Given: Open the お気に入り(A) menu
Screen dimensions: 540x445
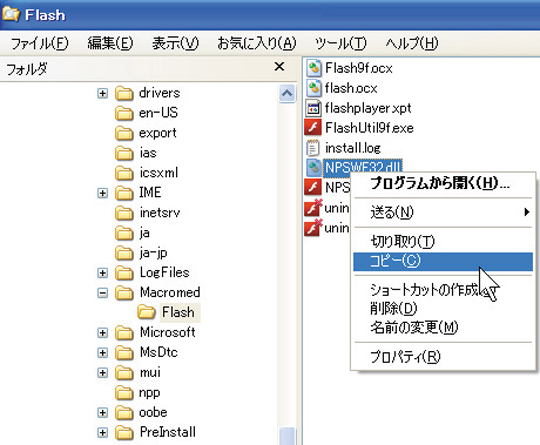Looking at the screenshot, I should click(257, 44).
